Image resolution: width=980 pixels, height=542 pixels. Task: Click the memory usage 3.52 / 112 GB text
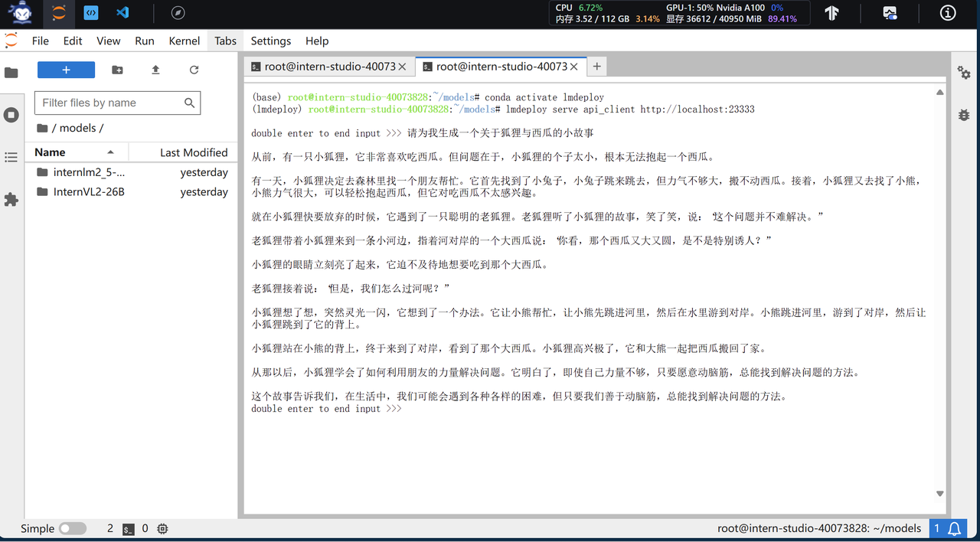(593, 19)
